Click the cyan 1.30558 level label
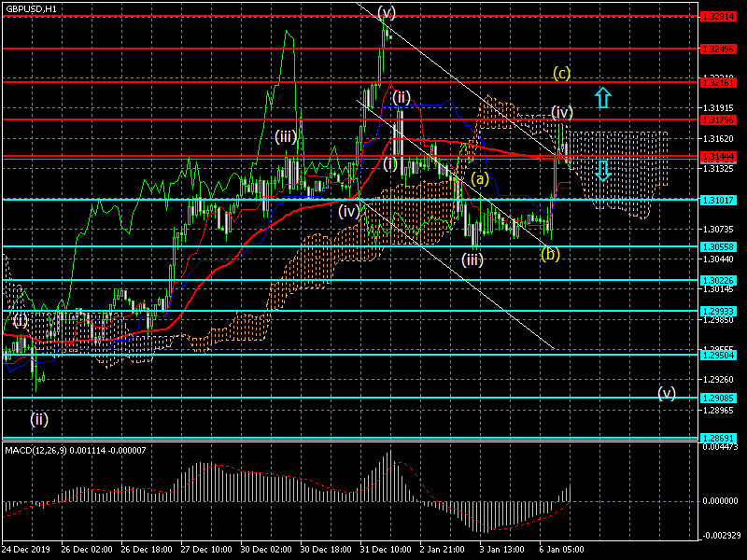 click(x=718, y=246)
